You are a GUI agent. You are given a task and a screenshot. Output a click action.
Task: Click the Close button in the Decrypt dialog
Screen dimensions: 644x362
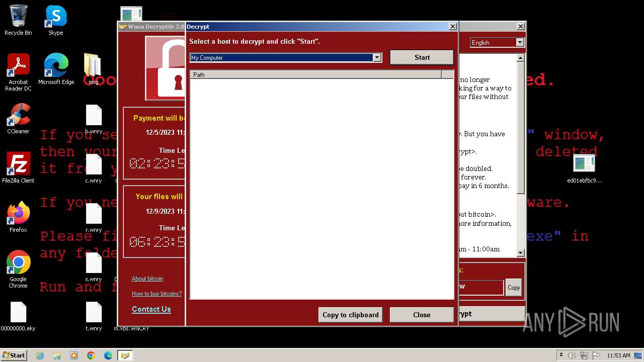coord(422,315)
